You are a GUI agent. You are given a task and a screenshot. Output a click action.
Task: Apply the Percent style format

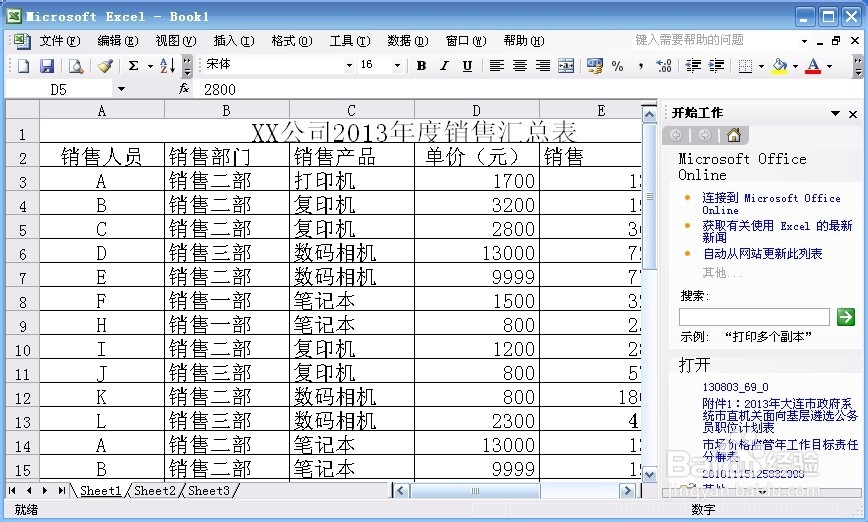pyautogui.click(x=618, y=66)
